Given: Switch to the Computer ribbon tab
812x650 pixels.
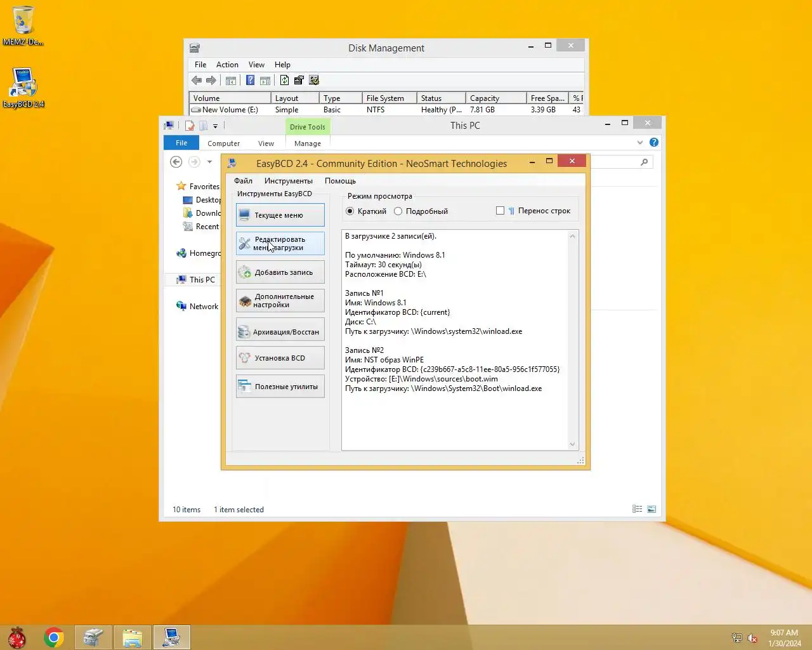Looking at the screenshot, I should (x=224, y=143).
